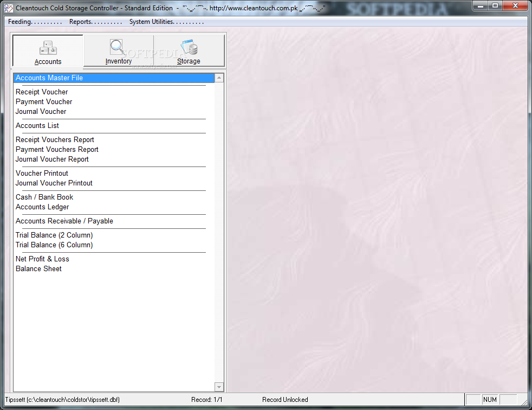
Task: Close the Cleantouch window
Action: coord(515,6)
